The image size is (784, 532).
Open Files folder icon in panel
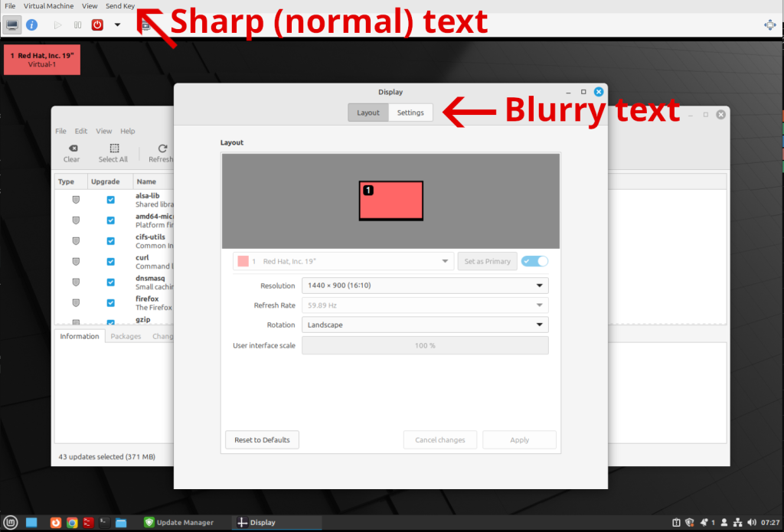coord(121,523)
